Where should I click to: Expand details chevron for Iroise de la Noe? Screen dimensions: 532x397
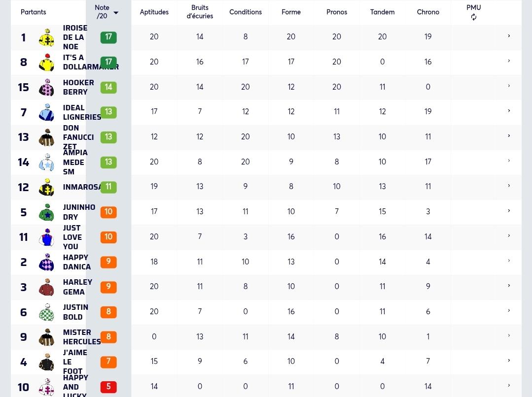[509, 36]
